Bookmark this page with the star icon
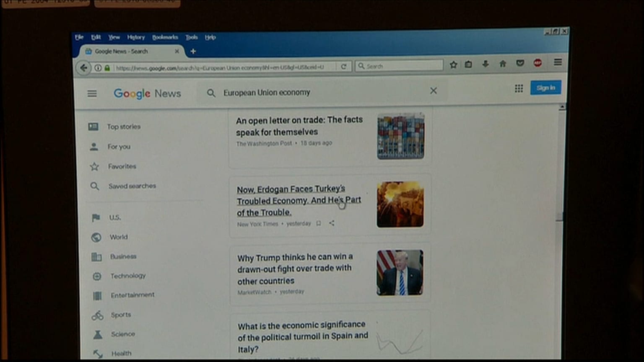Viewport: 644px width, 362px height. [x=453, y=65]
